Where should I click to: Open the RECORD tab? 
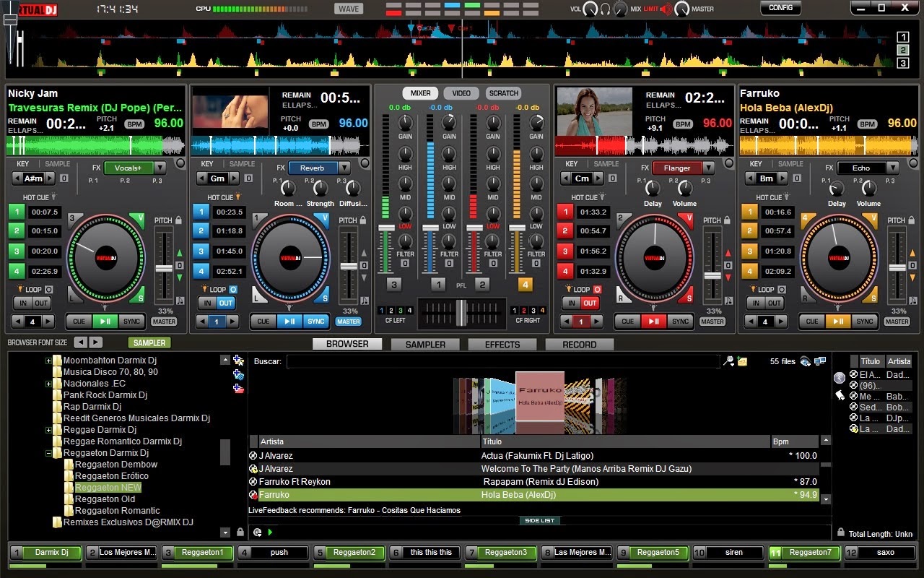pos(580,345)
